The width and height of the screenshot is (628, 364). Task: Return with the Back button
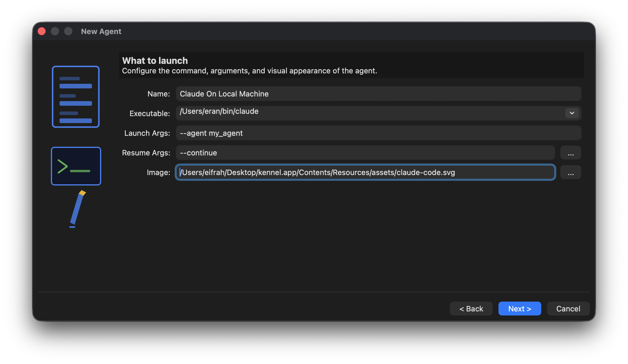tap(471, 309)
